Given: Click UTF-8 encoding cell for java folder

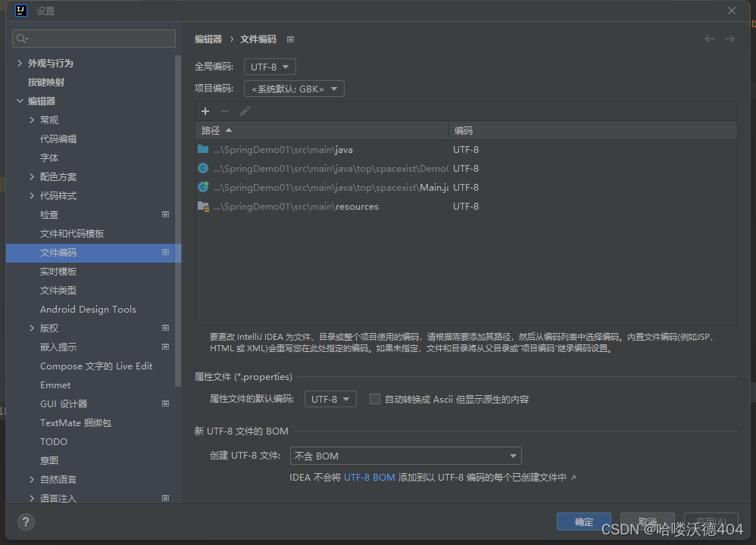Looking at the screenshot, I should [x=466, y=149].
